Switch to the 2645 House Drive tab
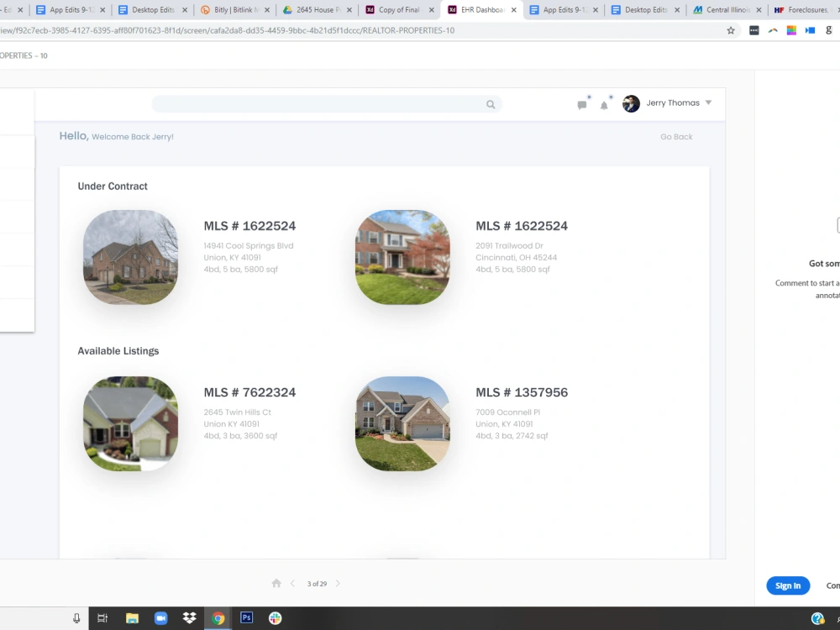Screen dimensions: 840x630 click(317, 9)
